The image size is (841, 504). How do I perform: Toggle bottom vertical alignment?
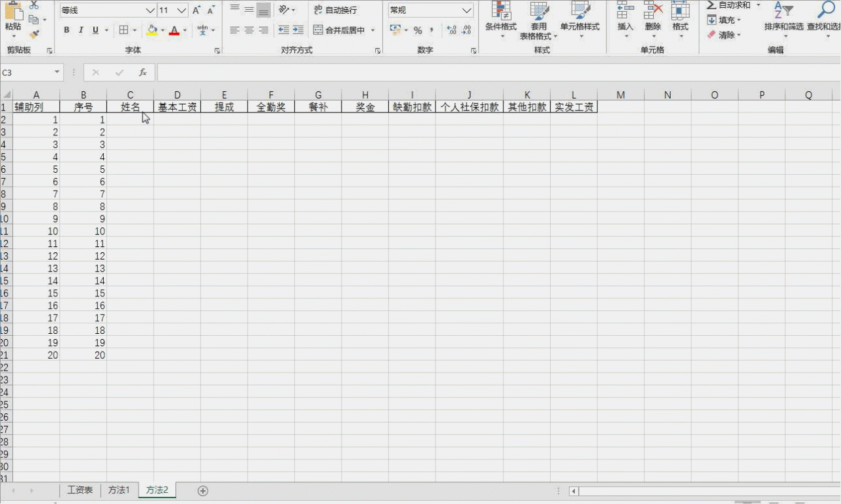coord(263,9)
